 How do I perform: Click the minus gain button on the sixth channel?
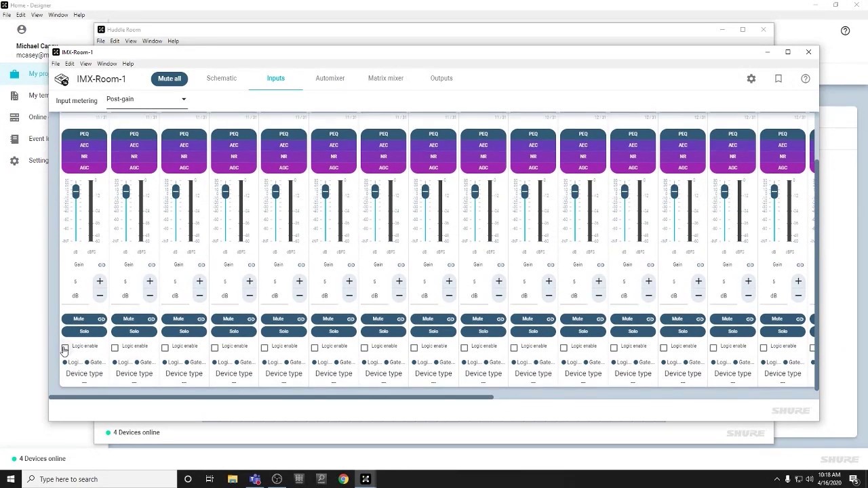[x=349, y=296]
